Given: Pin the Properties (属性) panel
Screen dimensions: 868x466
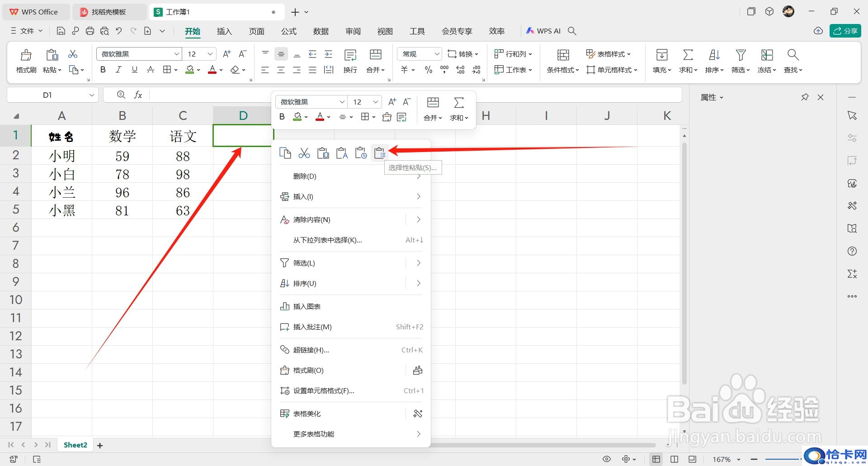Looking at the screenshot, I should click(805, 97).
